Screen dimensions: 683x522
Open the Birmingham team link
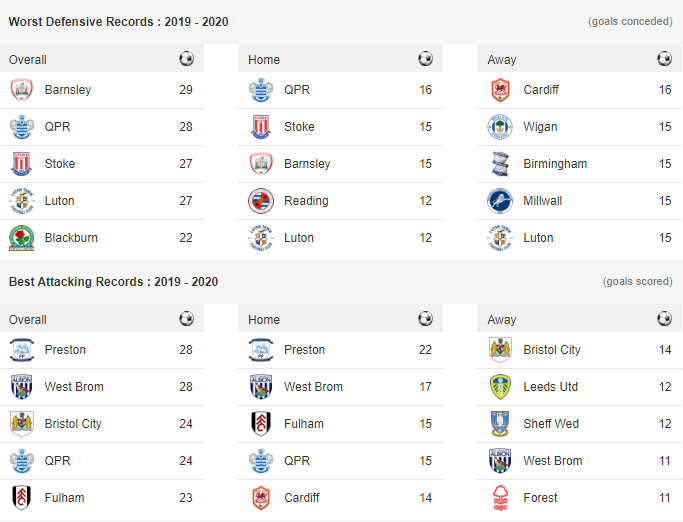[x=555, y=164]
